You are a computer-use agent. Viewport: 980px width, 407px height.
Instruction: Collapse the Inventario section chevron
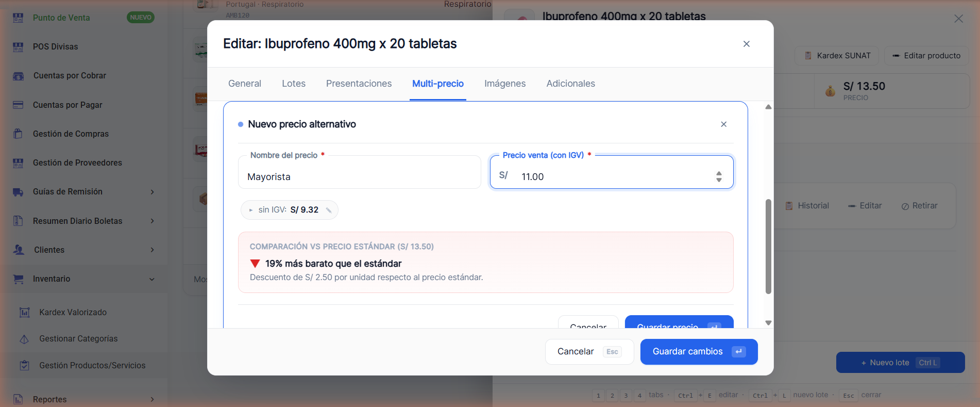(152, 279)
